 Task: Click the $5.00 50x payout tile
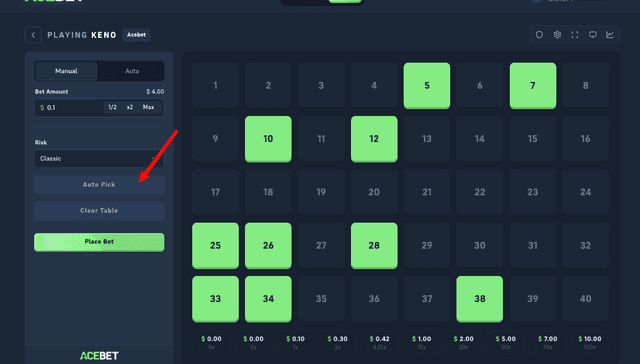point(505,342)
